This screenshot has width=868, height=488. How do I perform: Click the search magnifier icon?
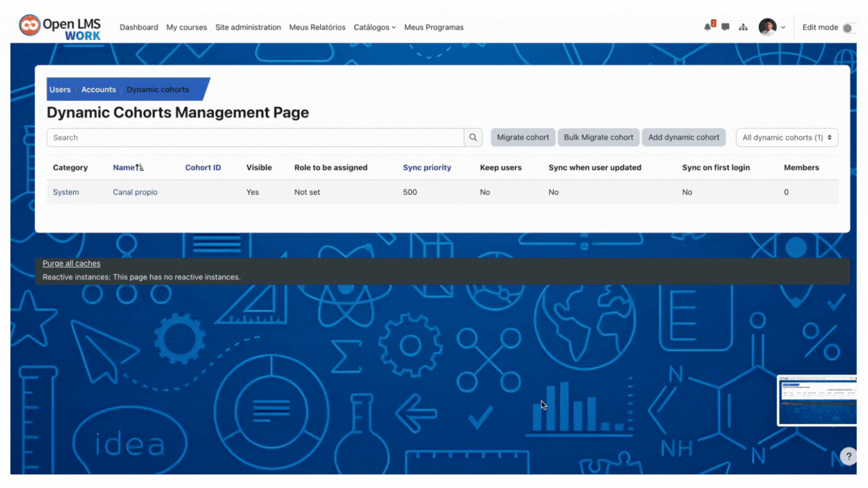[x=472, y=137]
